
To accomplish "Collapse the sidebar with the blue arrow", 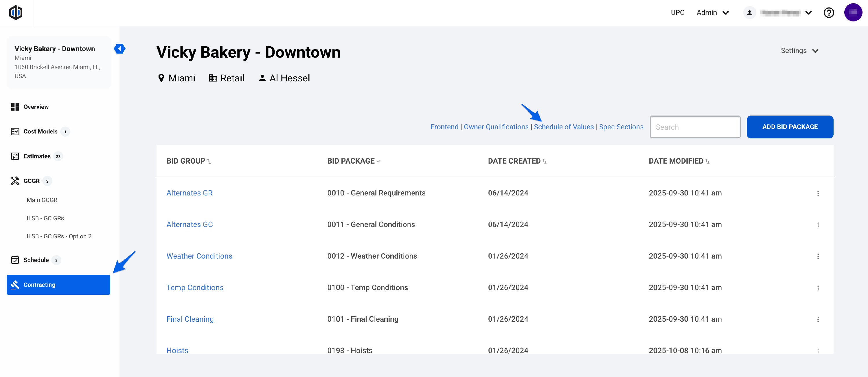I will coord(119,49).
